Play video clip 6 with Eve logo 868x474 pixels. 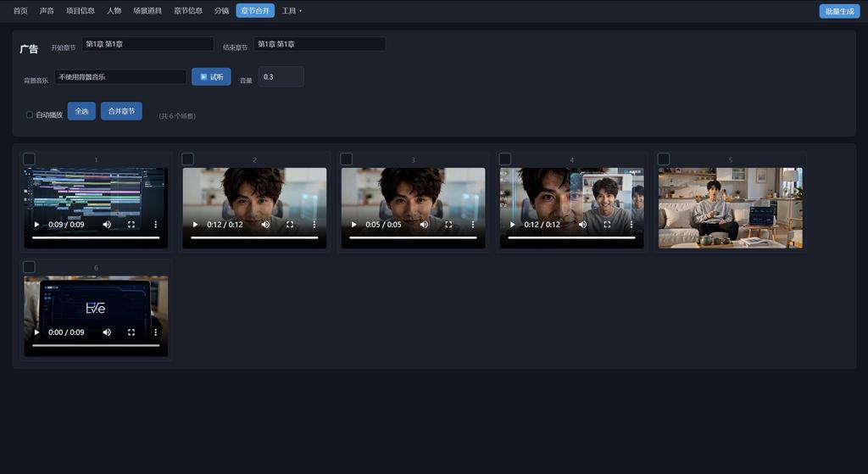point(36,332)
